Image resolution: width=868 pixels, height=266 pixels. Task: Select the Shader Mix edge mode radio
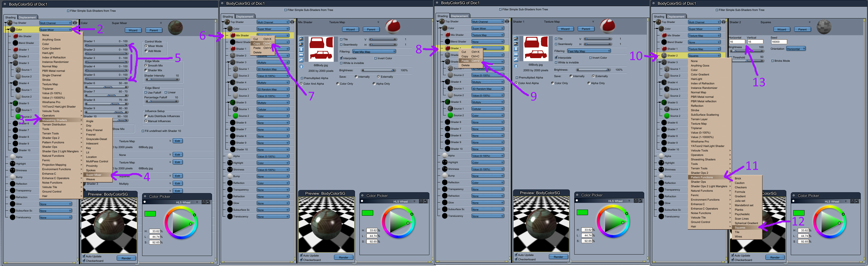tap(146, 70)
